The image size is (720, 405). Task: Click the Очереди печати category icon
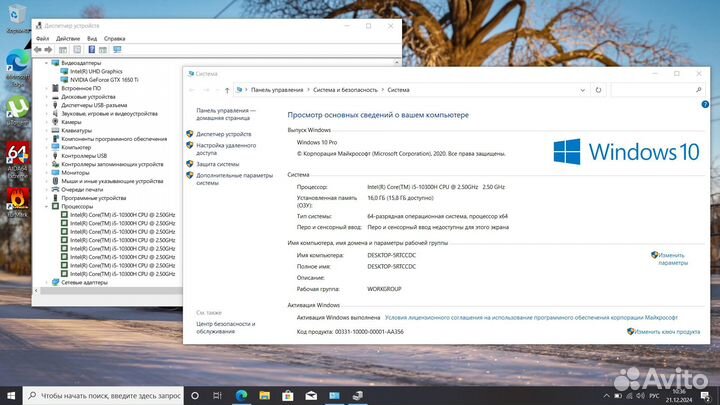coord(55,189)
